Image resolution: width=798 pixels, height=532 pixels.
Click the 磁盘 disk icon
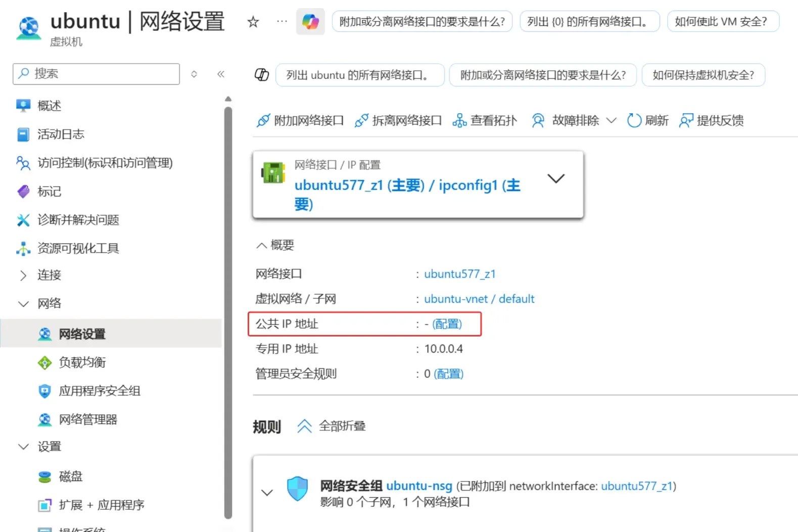click(45, 476)
